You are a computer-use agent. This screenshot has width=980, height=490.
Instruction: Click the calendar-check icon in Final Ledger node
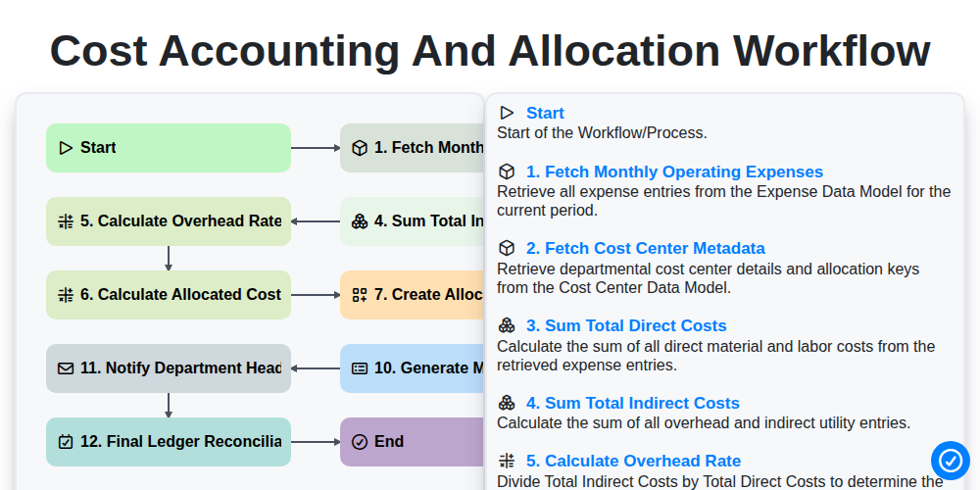coord(66,442)
